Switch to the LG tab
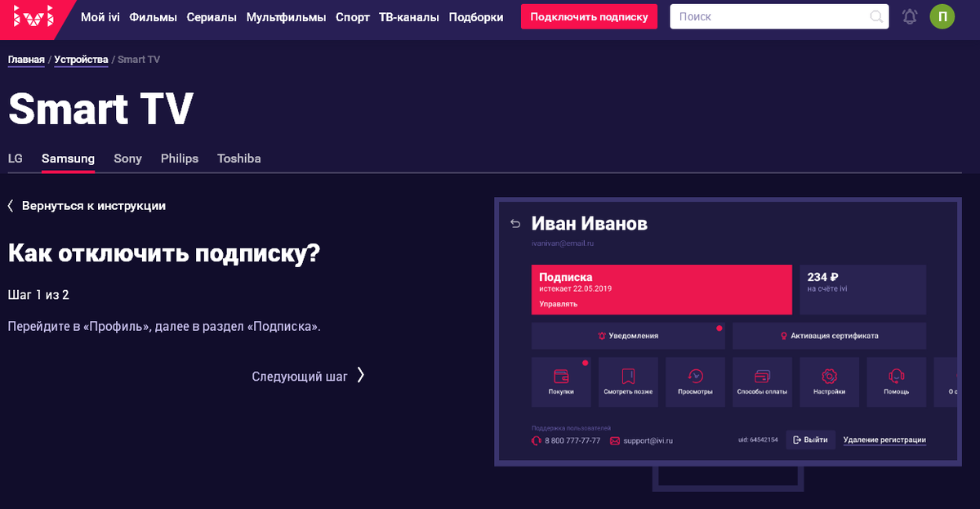The image size is (980, 509). [x=16, y=159]
